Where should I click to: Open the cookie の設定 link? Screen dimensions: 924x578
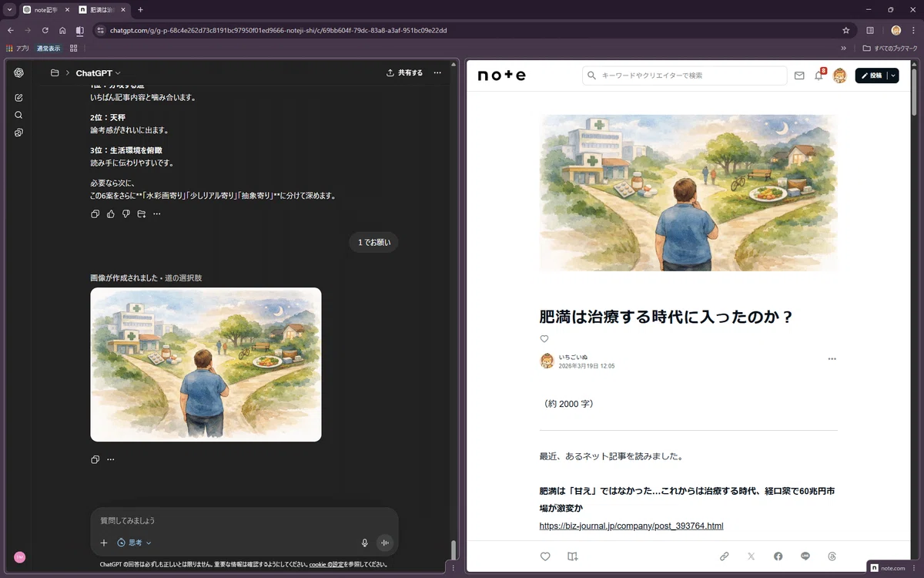[326, 565]
